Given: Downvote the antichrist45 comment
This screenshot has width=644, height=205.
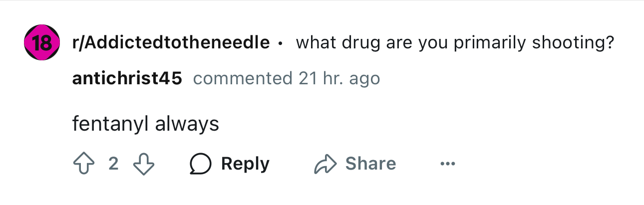Looking at the screenshot, I should coord(144,164).
